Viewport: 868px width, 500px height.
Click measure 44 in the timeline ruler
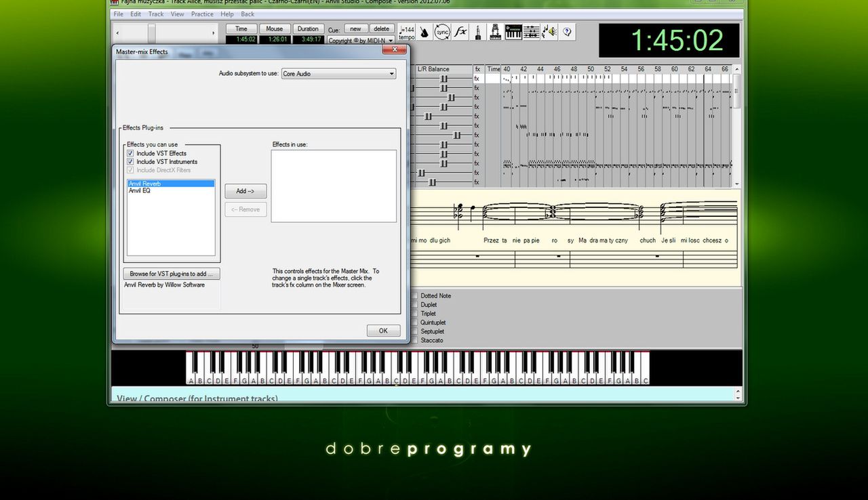[x=540, y=69]
